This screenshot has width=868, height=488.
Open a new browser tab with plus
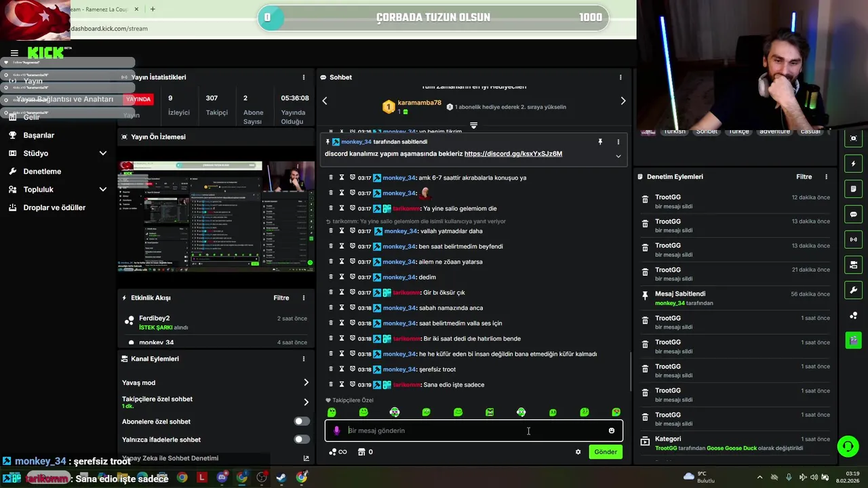[153, 9]
